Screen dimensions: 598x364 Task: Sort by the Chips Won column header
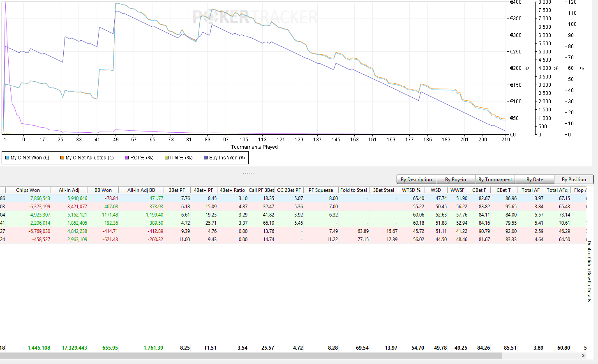(28, 190)
